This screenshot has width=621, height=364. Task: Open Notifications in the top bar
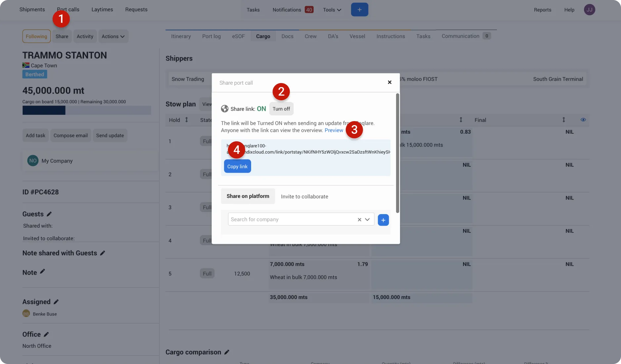point(293,10)
